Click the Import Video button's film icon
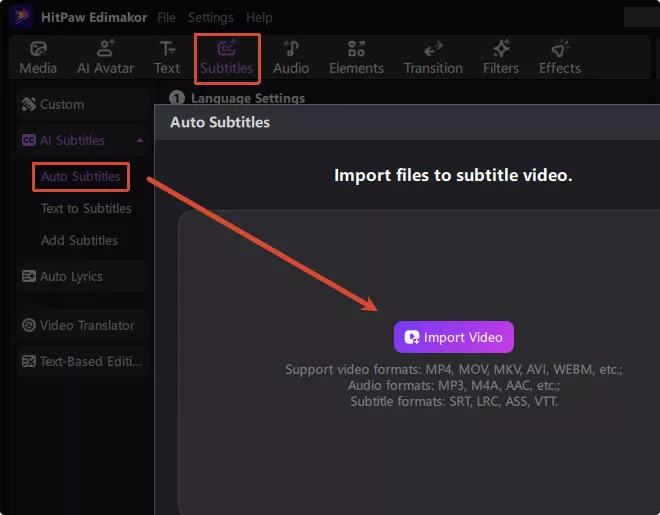This screenshot has width=660, height=515. point(412,337)
